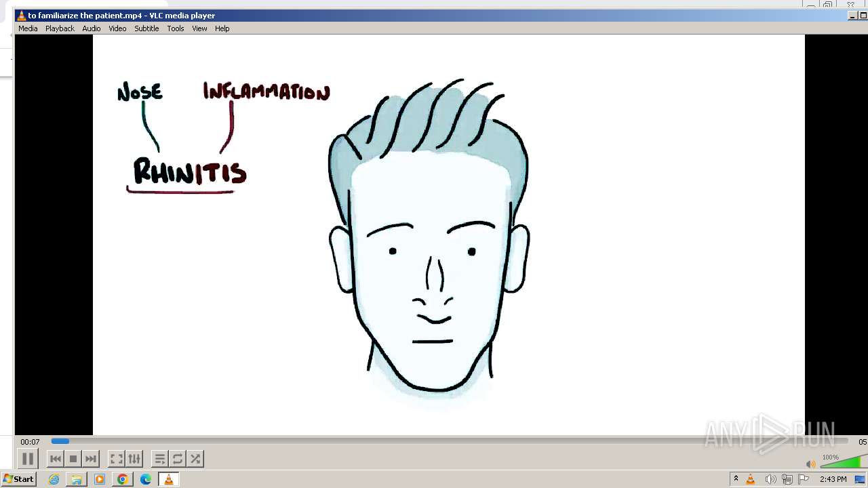Toggle elapsed time display 00:07
Screen dimensions: 868x488
pos(30,442)
